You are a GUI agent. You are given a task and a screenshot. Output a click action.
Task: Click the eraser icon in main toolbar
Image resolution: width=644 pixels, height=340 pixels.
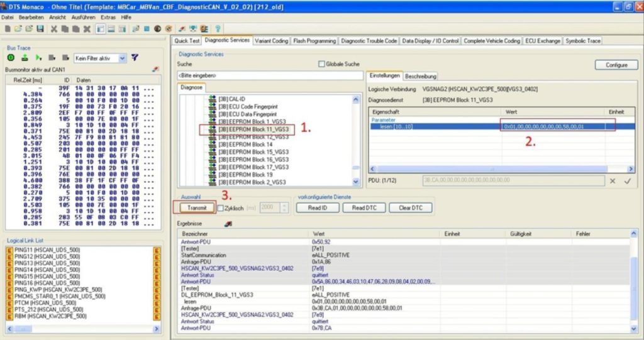tap(181, 29)
